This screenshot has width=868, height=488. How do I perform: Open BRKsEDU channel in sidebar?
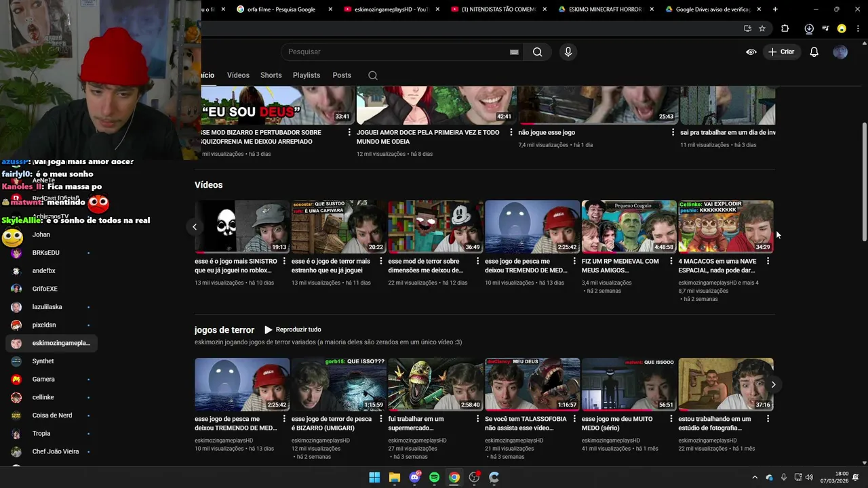[50, 253]
